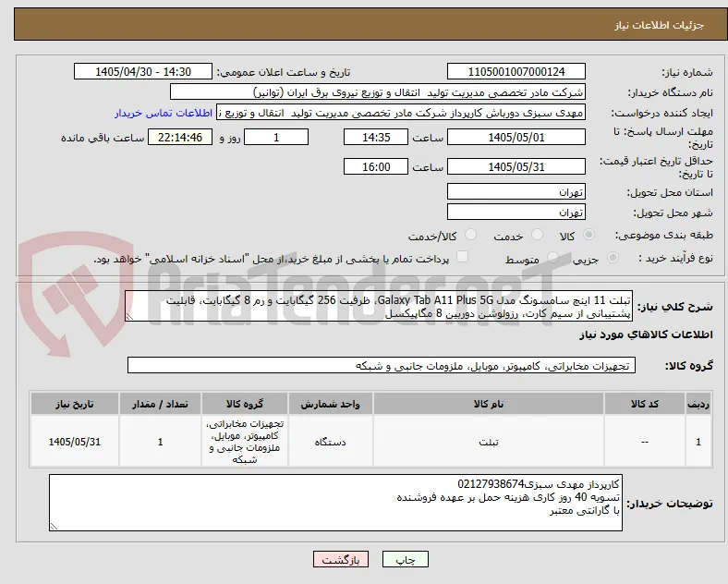
Task: Click the طبقه بندی موضوعی label
Action: tap(664, 236)
